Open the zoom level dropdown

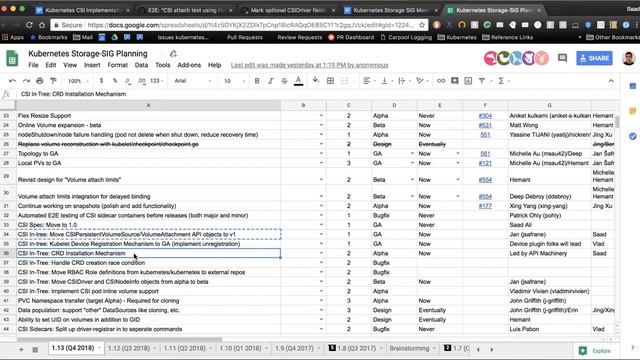(x=78, y=81)
